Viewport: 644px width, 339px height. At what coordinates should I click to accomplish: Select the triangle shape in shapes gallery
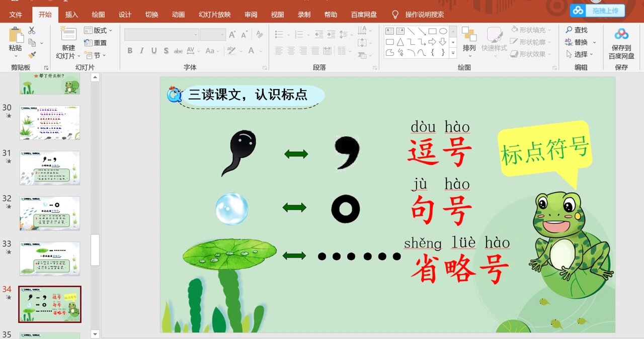pyautogui.click(x=400, y=42)
